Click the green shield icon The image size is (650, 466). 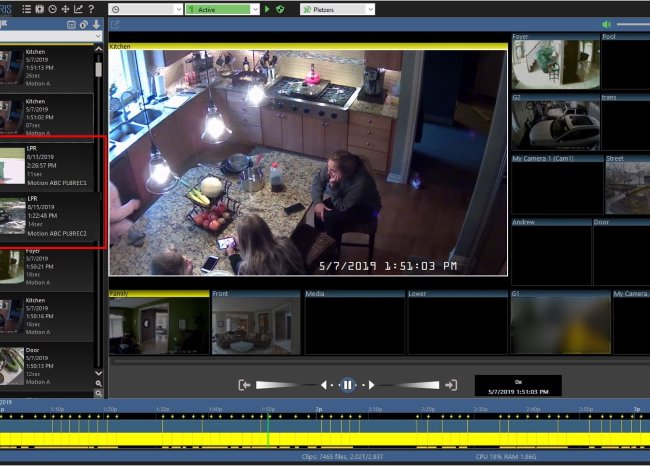pos(280,9)
